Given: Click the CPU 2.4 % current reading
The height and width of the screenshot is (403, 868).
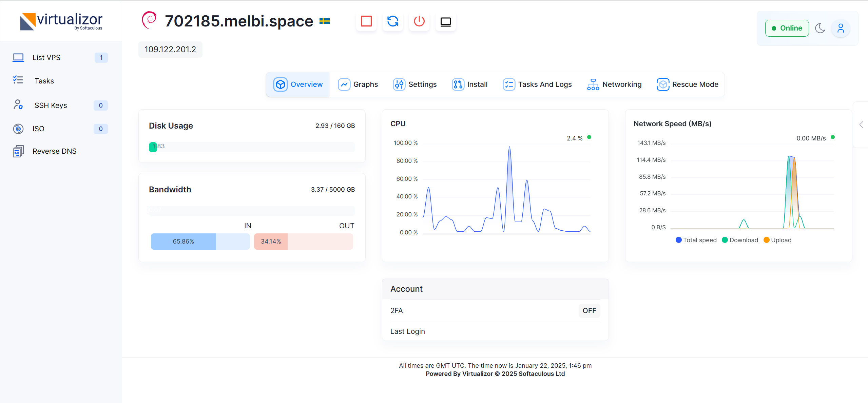Looking at the screenshot, I should [x=575, y=138].
